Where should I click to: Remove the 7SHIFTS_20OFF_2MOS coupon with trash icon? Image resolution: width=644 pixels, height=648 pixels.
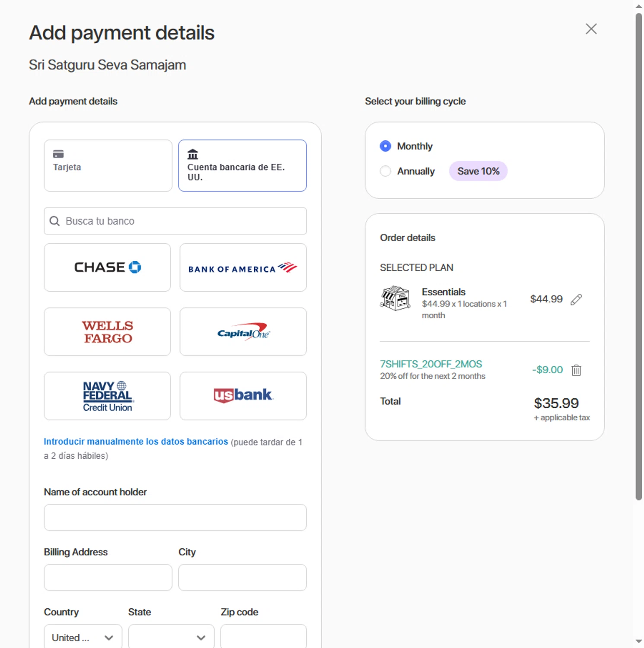pos(576,370)
